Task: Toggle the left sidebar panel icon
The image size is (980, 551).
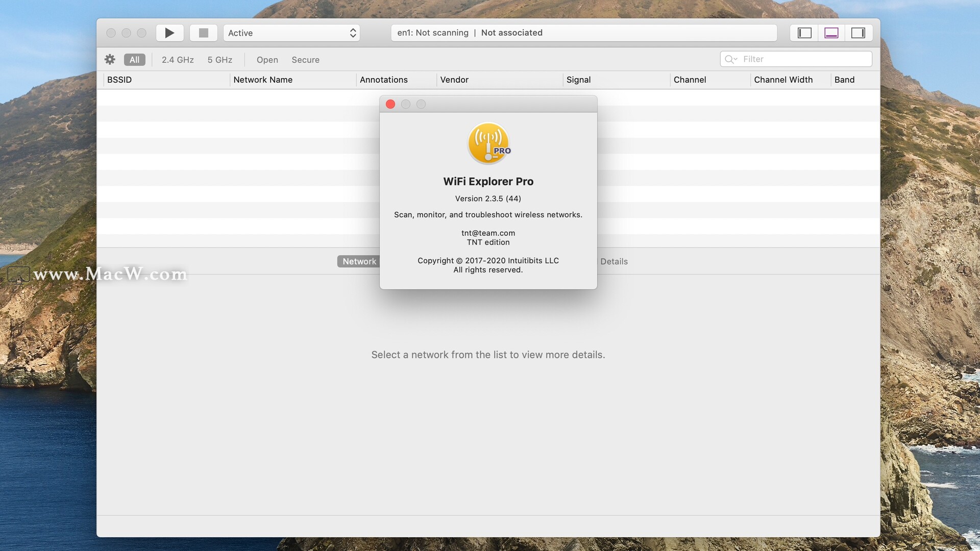Action: point(804,33)
